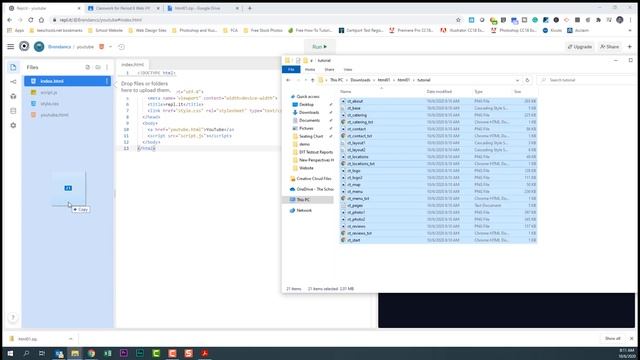Open the School Website bookmark folder
The image size is (640, 360).
point(106,31)
